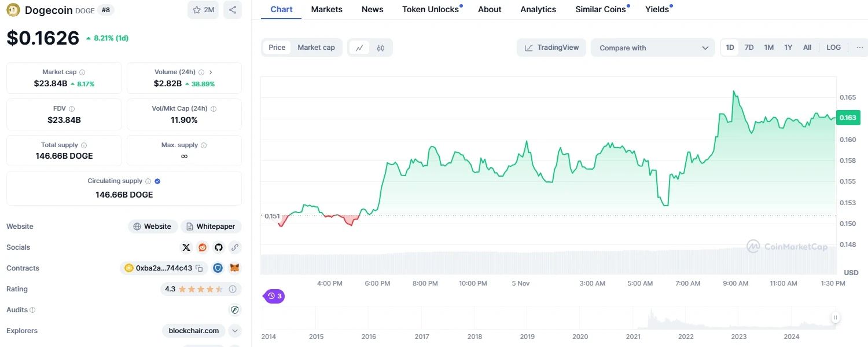868x347 pixels.
Task: Add token to MetaMask via fox icon
Action: point(234,268)
